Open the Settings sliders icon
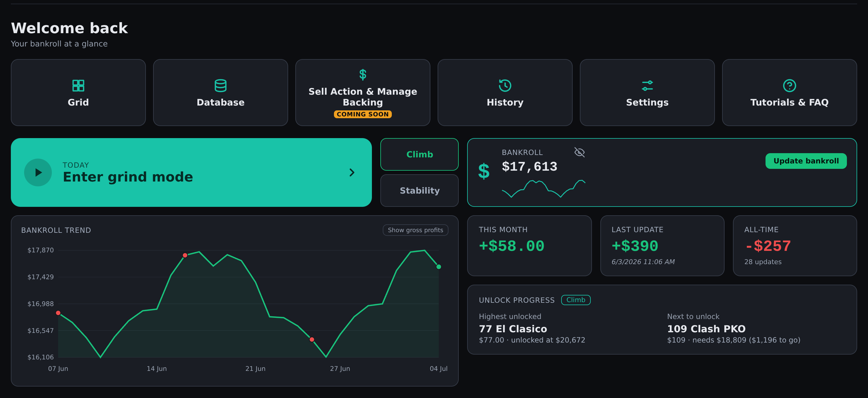868x398 pixels. (647, 86)
